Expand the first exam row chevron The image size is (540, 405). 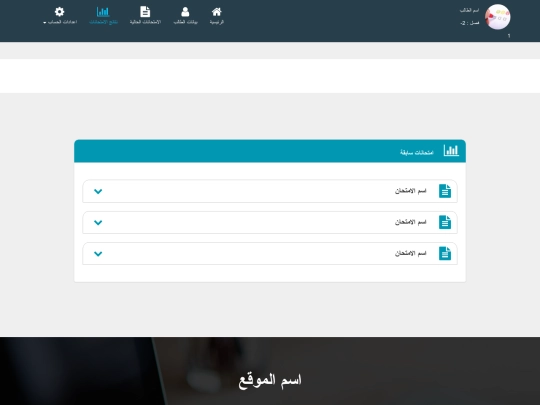98,191
